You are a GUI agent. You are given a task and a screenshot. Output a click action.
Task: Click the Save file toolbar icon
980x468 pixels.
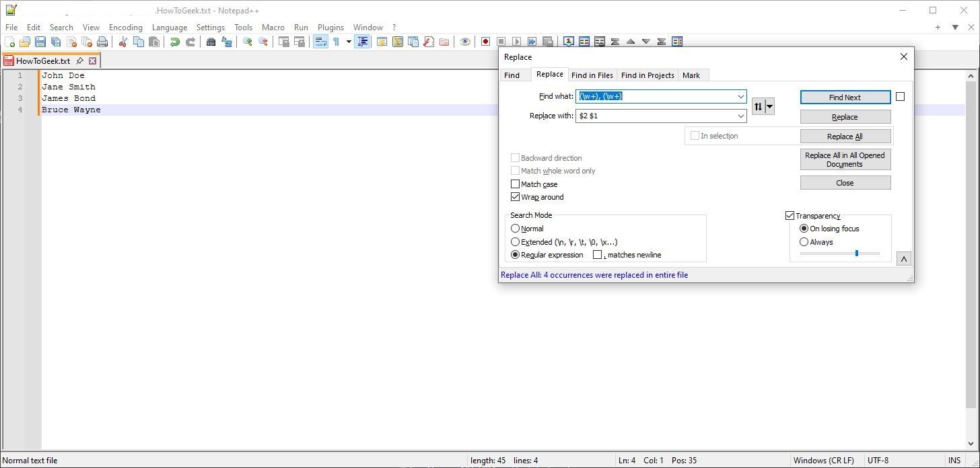(x=40, y=42)
